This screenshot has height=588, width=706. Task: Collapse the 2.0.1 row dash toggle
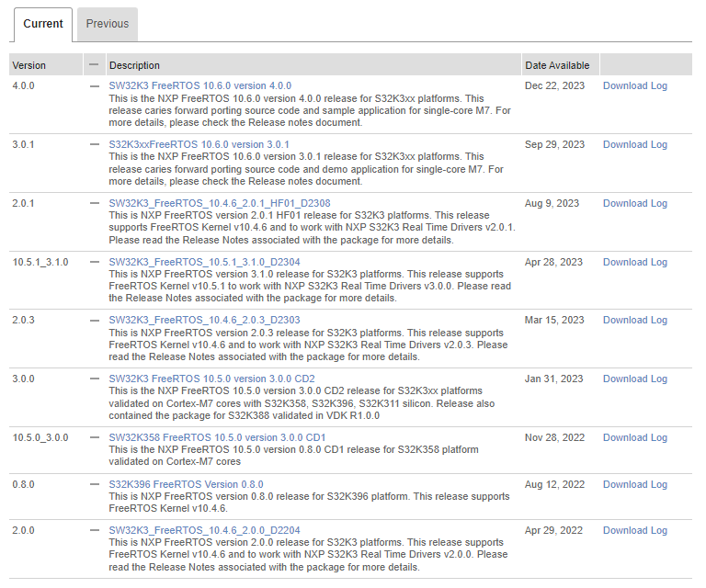coord(95,203)
